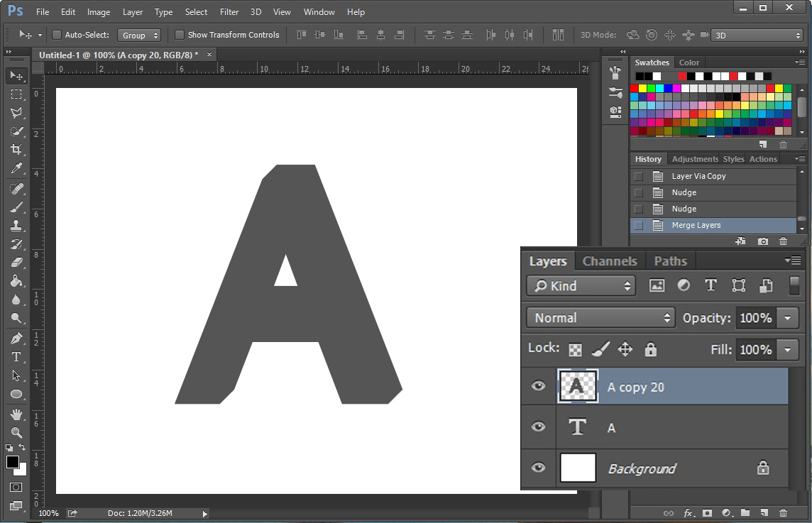Toggle layer filtering switch on or off
Screen dimensions: 812x523
(x=794, y=285)
